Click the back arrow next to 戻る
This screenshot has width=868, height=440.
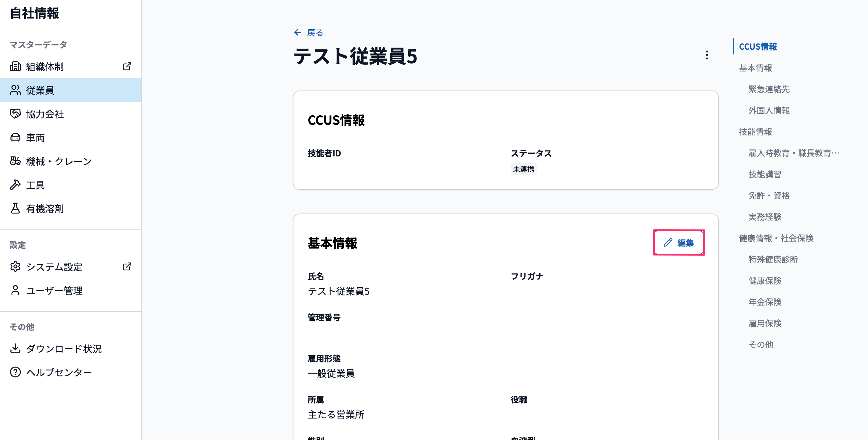pyautogui.click(x=298, y=32)
